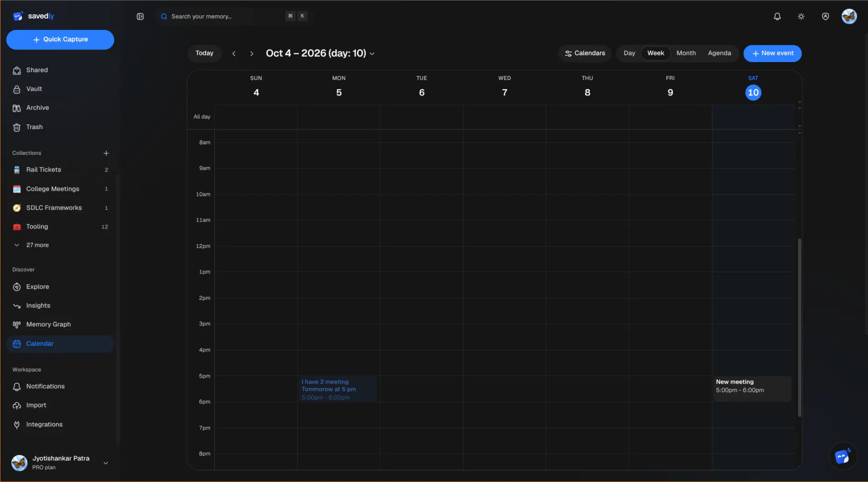
Task: Create a New event
Action: coord(773,53)
